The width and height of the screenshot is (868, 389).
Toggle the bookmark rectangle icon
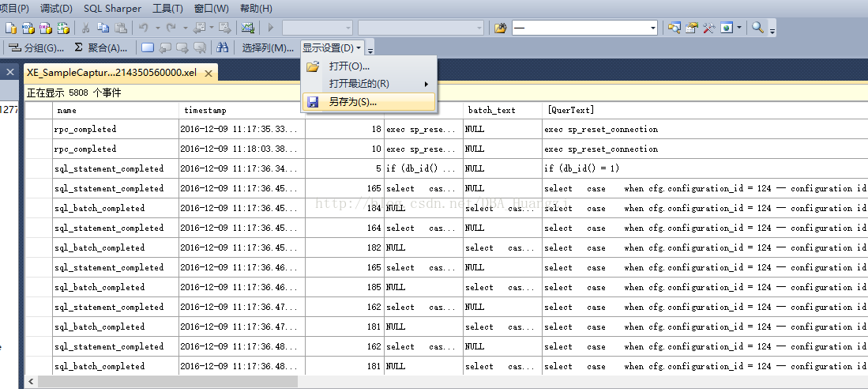point(147,47)
